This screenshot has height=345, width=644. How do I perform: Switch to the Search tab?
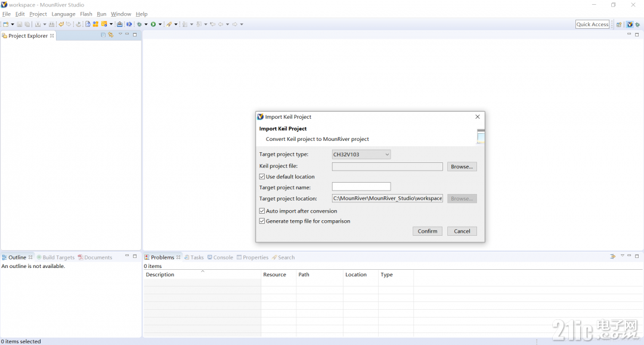tap(283, 257)
